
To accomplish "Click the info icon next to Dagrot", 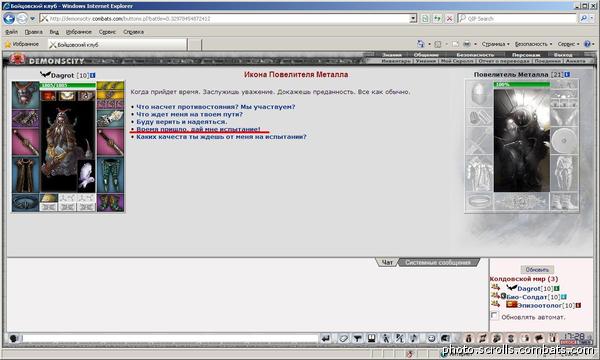I will click(x=93, y=75).
